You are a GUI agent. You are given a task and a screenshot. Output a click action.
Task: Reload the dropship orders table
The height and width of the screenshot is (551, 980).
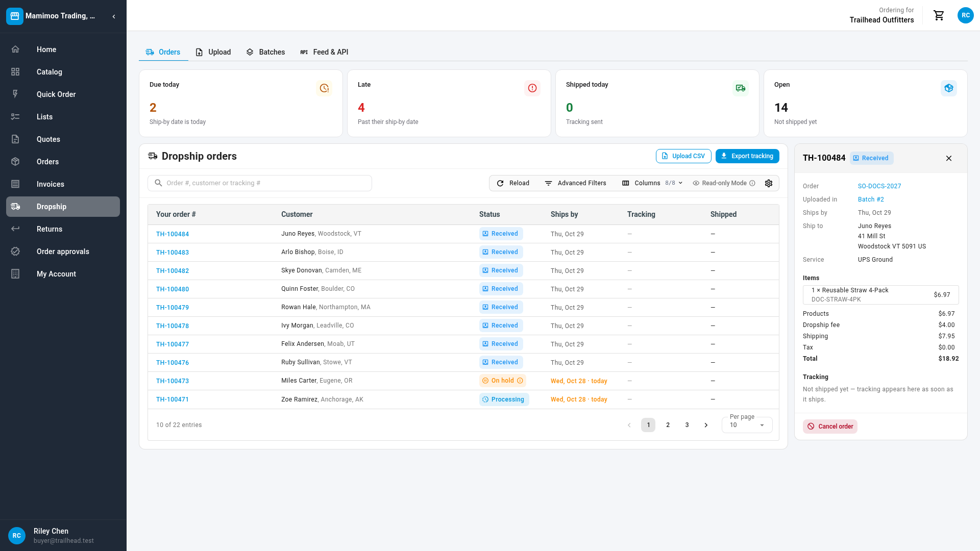point(513,183)
